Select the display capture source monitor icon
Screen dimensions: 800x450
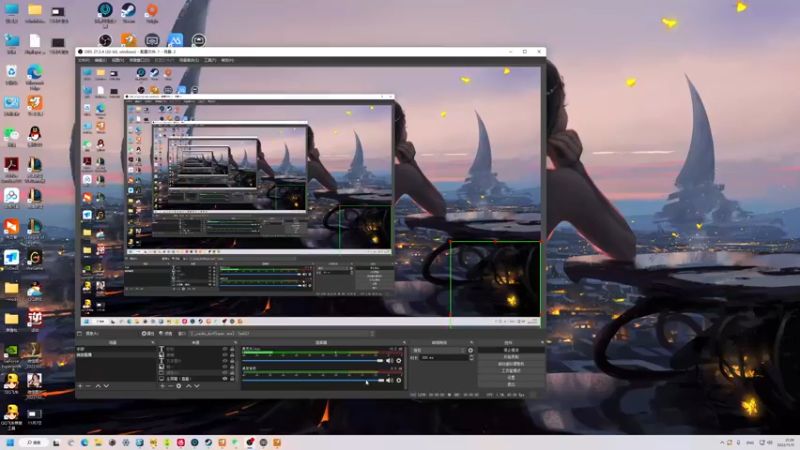pos(161,379)
